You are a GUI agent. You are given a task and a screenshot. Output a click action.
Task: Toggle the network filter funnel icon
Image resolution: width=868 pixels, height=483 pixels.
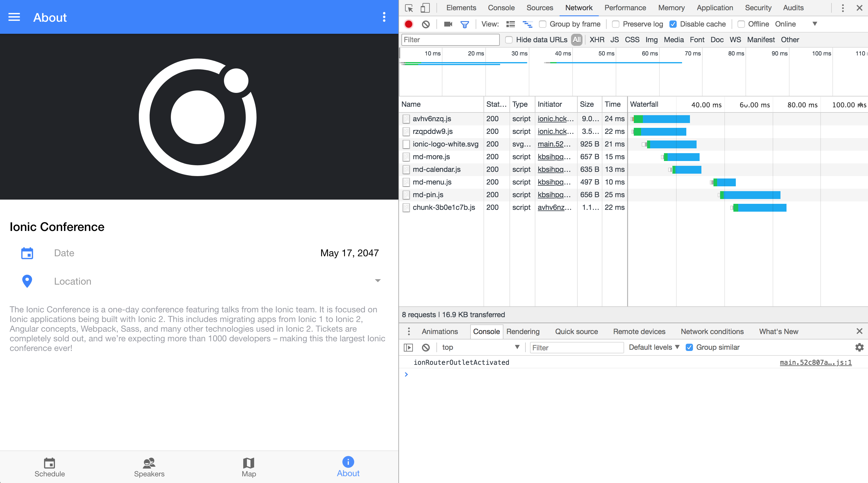click(465, 24)
